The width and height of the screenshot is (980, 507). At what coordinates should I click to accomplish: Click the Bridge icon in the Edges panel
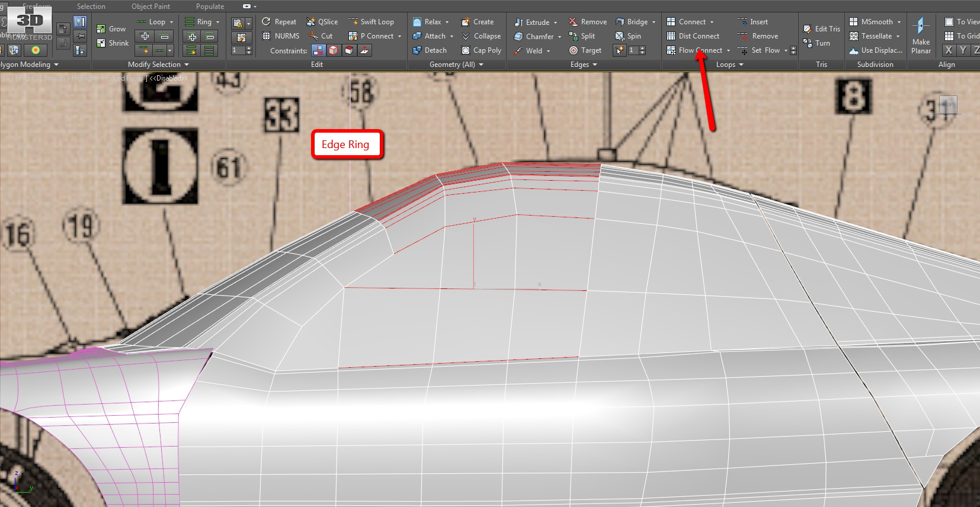coord(620,22)
